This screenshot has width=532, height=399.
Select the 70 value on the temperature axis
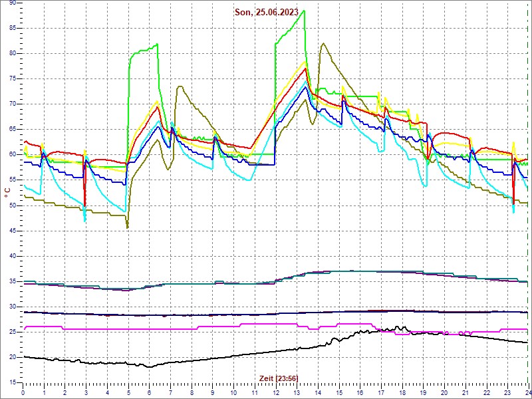coord(13,104)
